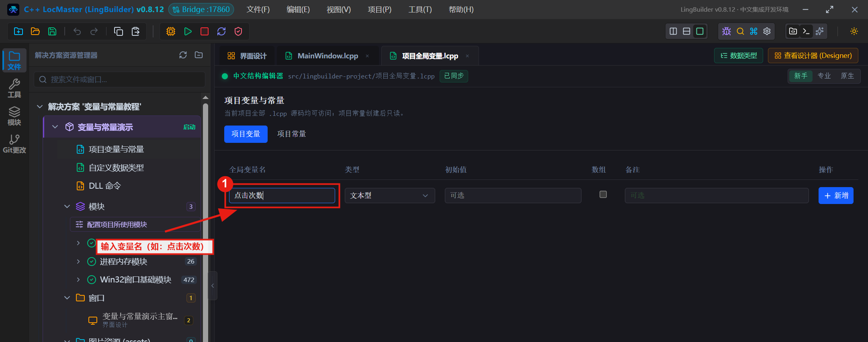This screenshot has width=868, height=342.
Task: Click the open folder toolbar icon
Action: click(x=35, y=31)
